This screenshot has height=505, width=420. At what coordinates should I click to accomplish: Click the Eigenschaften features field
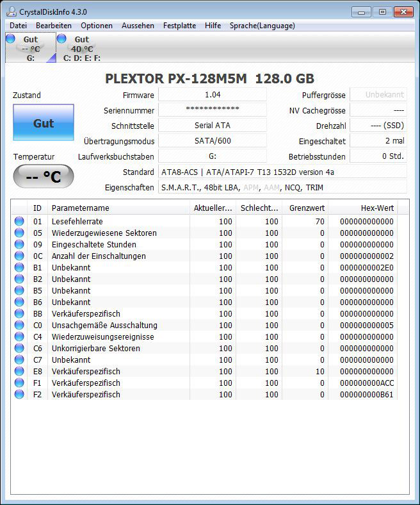(x=282, y=187)
